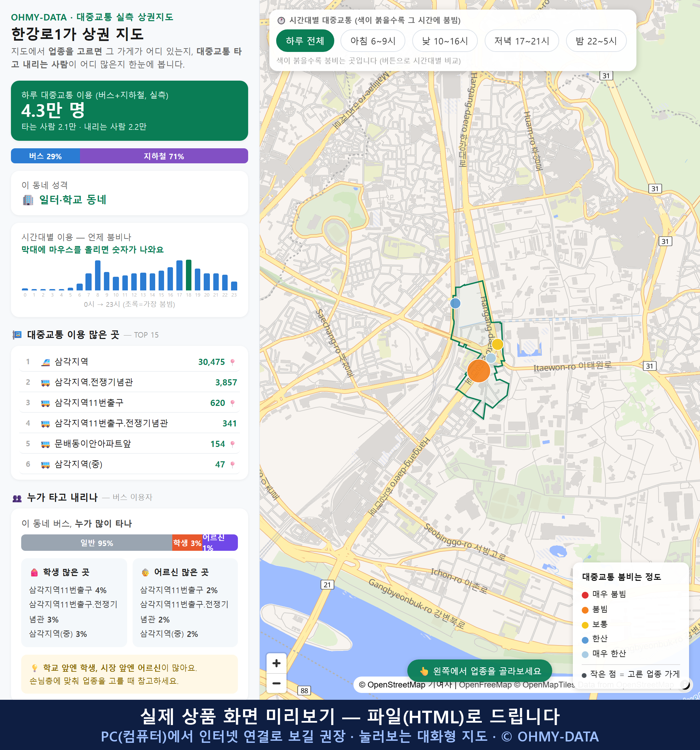Click the green peak-hour bar at 18시
Viewport: 700px width, 750px height.
(189, 275)
